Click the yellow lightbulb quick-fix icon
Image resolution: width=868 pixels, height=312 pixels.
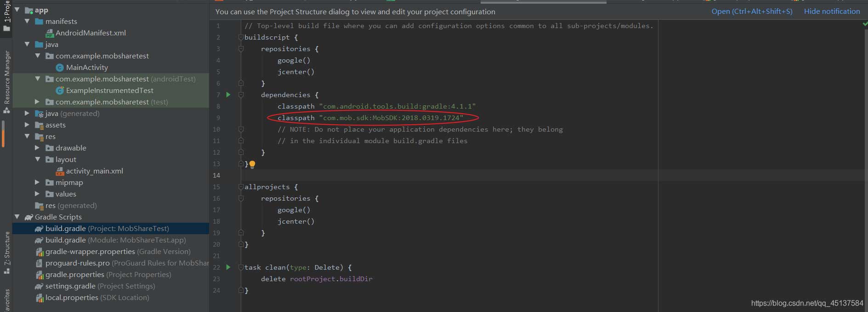(x=252, y=164)
